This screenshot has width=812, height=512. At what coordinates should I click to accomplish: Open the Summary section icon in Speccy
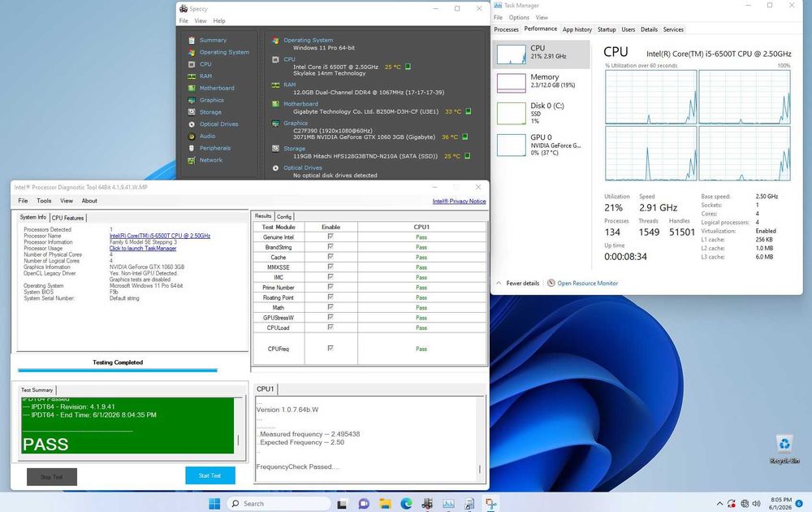(192, 40)
